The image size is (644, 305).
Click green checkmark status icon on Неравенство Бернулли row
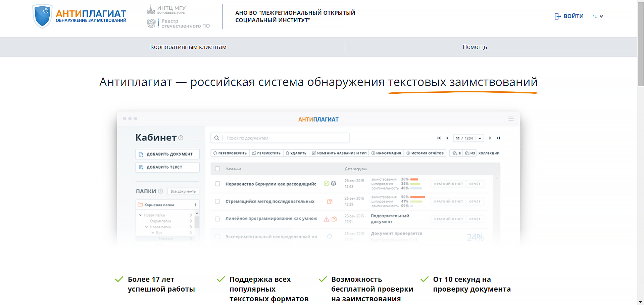[326, 183]
